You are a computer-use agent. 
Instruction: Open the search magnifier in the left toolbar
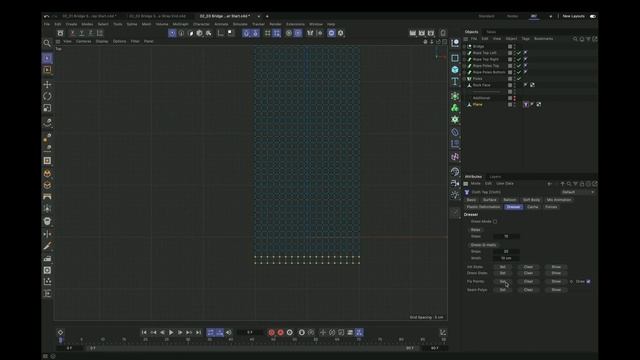click(x=47, y=43)
